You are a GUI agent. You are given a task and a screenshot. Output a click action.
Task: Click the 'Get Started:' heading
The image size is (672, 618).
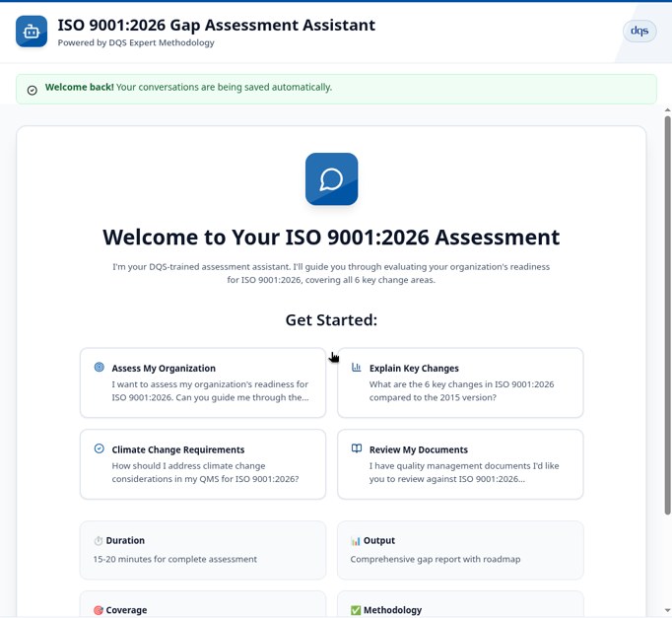click(x=331, y=320)
